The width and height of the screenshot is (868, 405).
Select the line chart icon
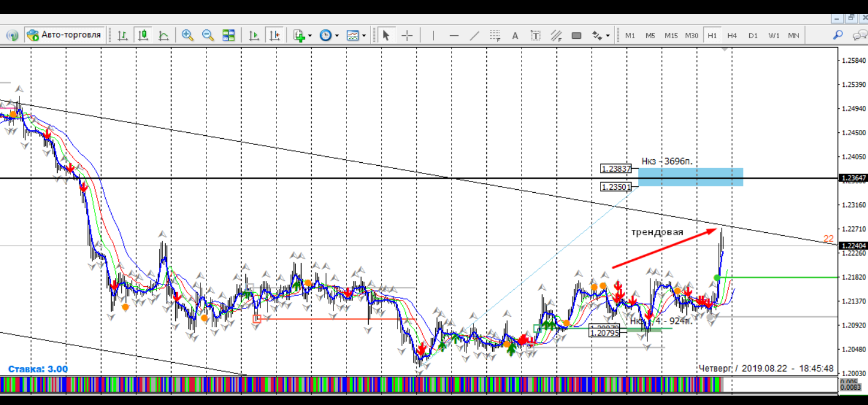click(163, 36)
